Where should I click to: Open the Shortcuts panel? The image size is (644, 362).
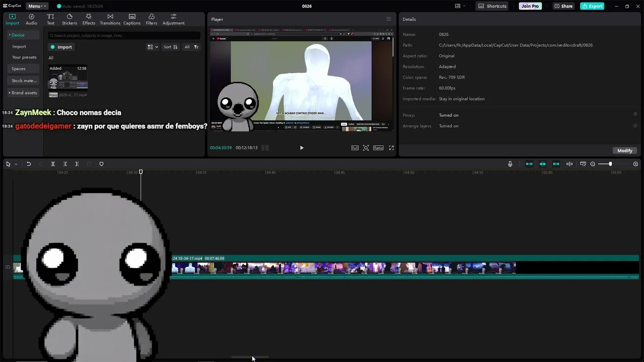[x=493, y=6]
